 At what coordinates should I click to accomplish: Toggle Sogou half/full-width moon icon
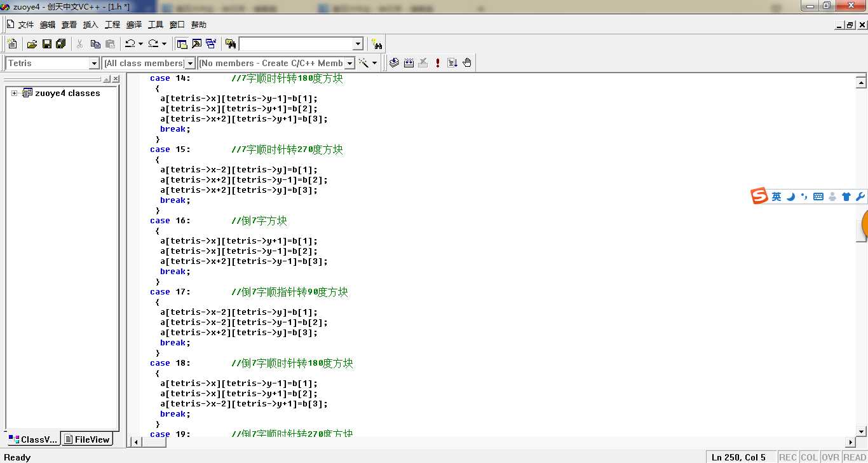(790, 197)
